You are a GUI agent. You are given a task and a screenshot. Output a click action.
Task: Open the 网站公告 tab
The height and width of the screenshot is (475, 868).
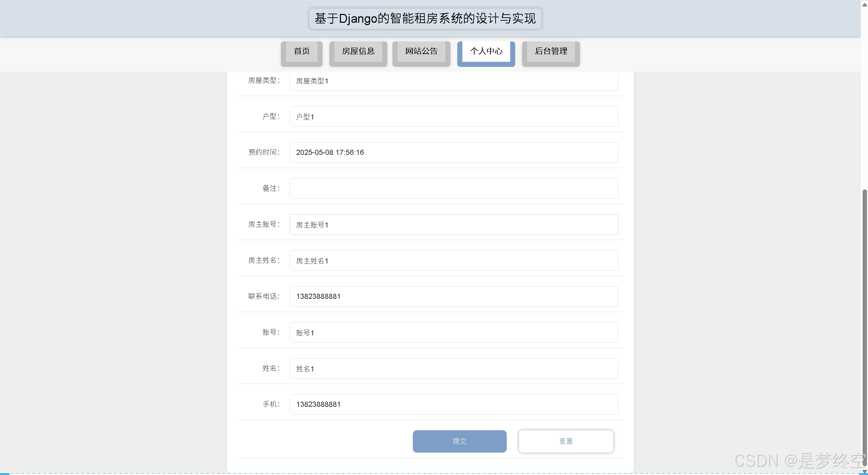421,52
